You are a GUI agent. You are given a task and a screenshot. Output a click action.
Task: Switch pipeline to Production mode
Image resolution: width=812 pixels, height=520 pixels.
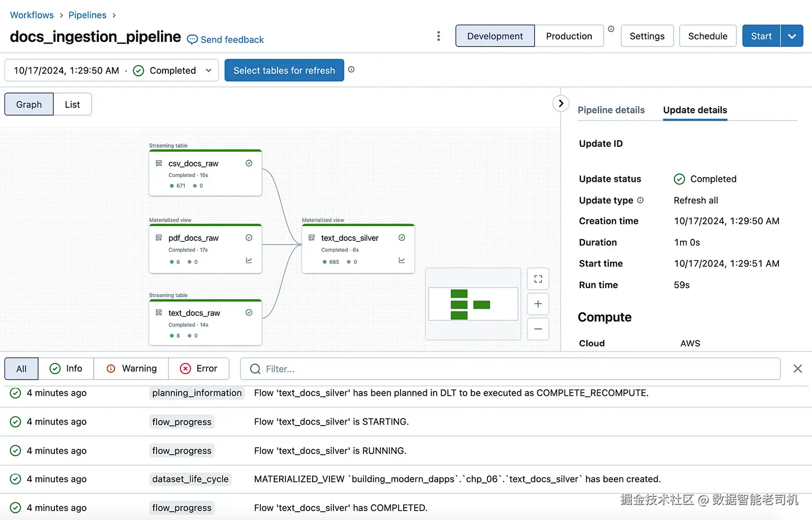click(x=569, y=36)
